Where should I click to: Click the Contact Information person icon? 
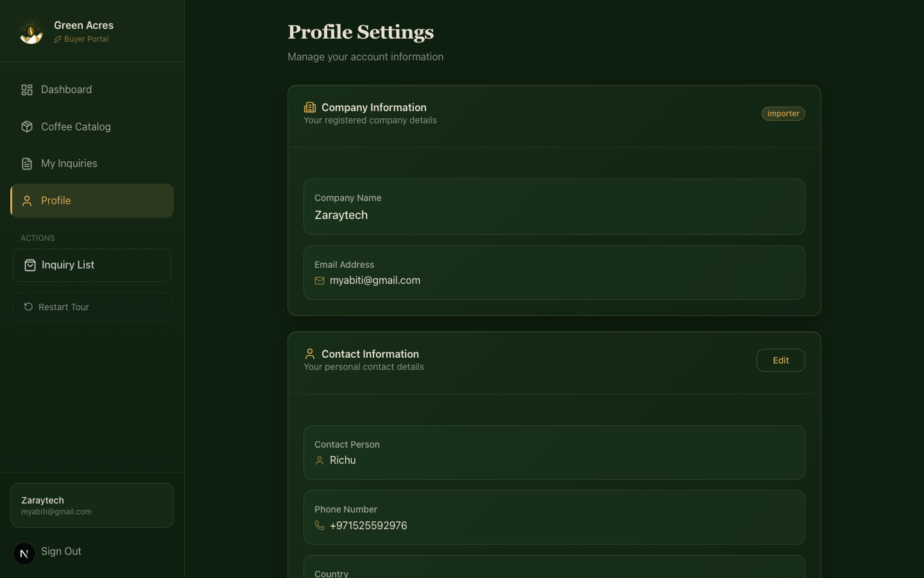point(310,354)
